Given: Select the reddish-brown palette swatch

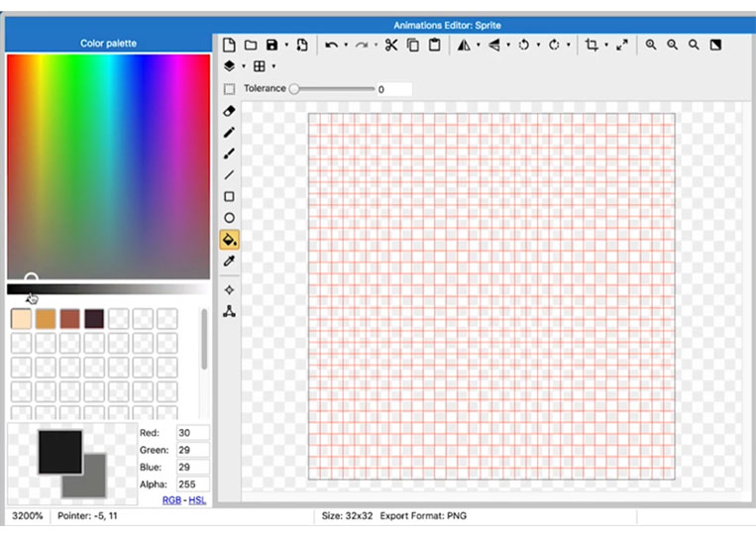Looking at the screenshot, I should click(70, 319).
